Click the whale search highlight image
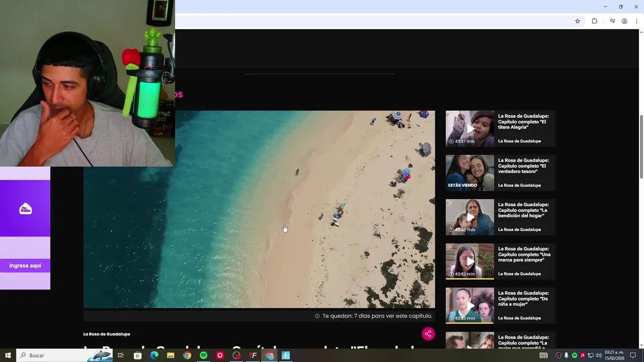Image resolution: width=644 pixels, height=362 pixels. point(100,355)
